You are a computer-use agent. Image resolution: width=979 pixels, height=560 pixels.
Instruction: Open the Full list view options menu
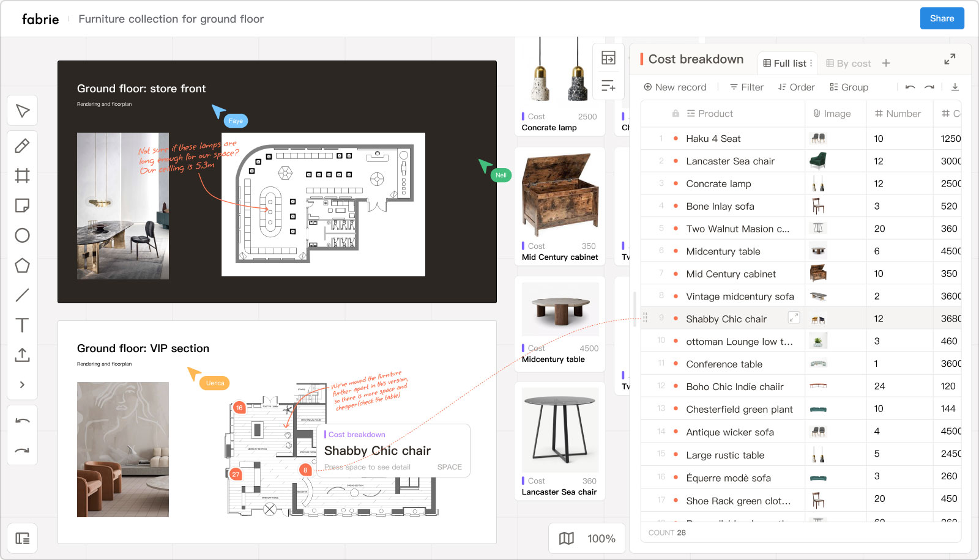(x=811, y=64)
